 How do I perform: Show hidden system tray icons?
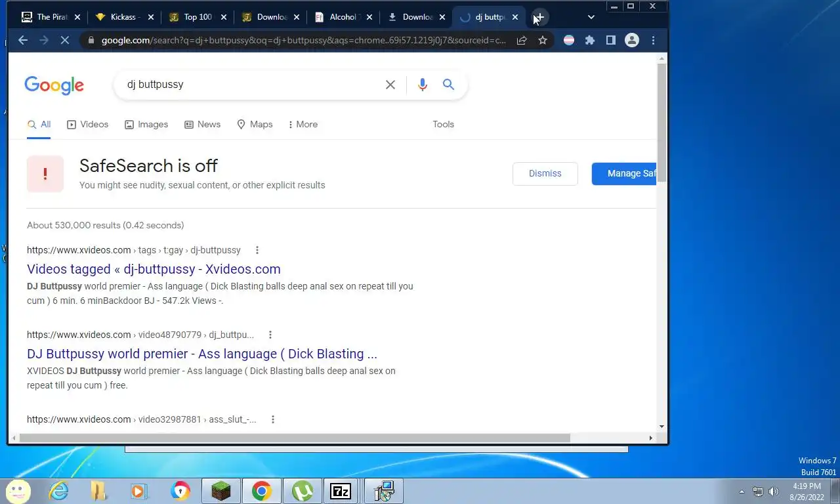click(742, 492)
